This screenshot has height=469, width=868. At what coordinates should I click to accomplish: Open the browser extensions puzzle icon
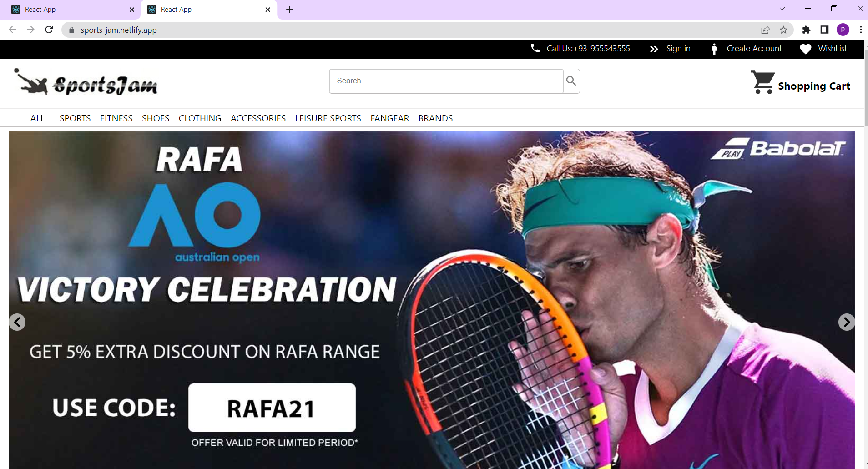coord(806,30)
